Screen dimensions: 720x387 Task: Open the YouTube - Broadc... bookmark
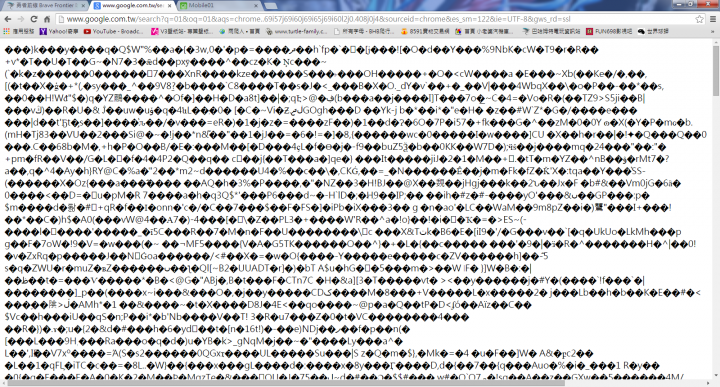pos(113,32)
